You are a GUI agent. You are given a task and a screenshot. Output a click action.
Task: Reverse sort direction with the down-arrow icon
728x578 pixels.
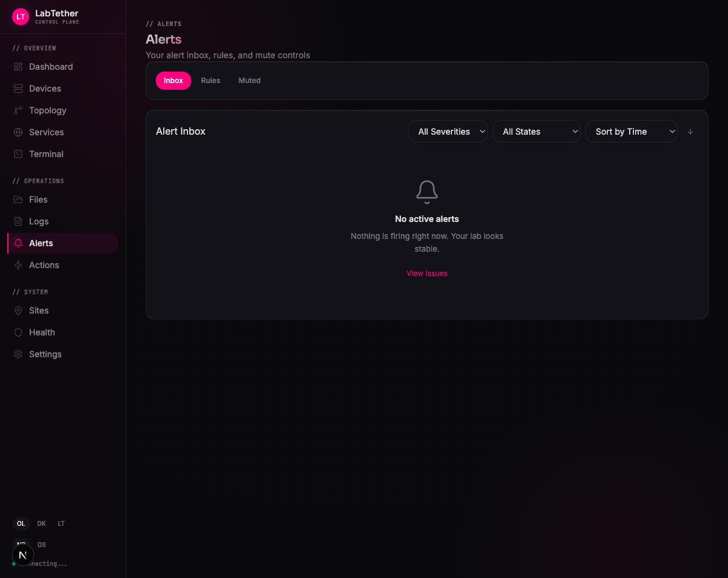(690, 132)
